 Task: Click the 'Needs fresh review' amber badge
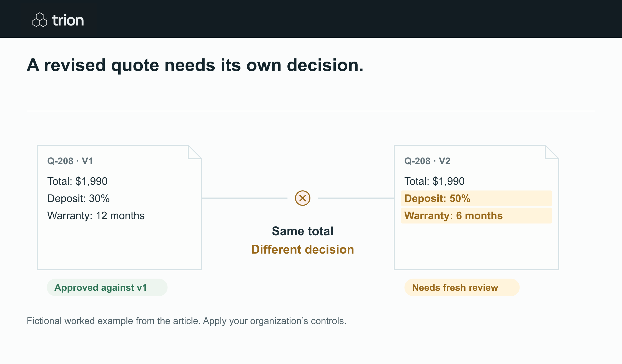click(462, 287)
